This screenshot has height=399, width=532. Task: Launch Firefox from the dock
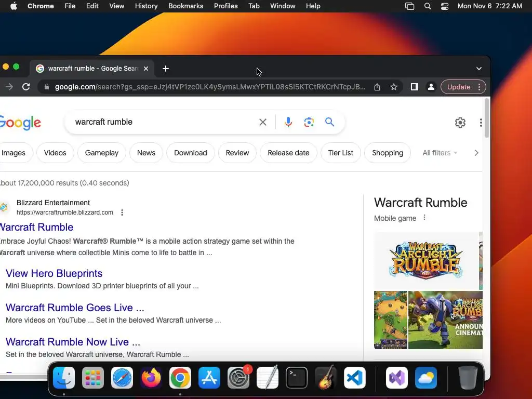(151, 378)
